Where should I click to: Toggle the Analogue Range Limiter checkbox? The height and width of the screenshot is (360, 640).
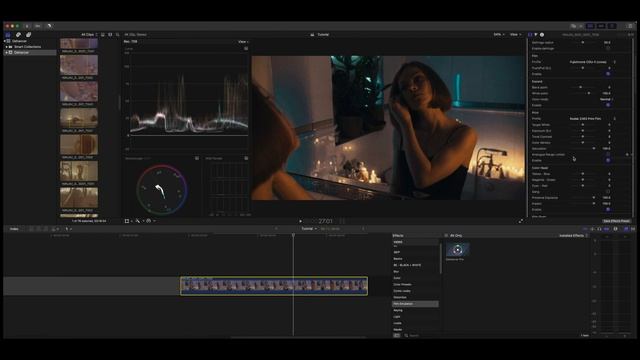[x=608, y=154]
